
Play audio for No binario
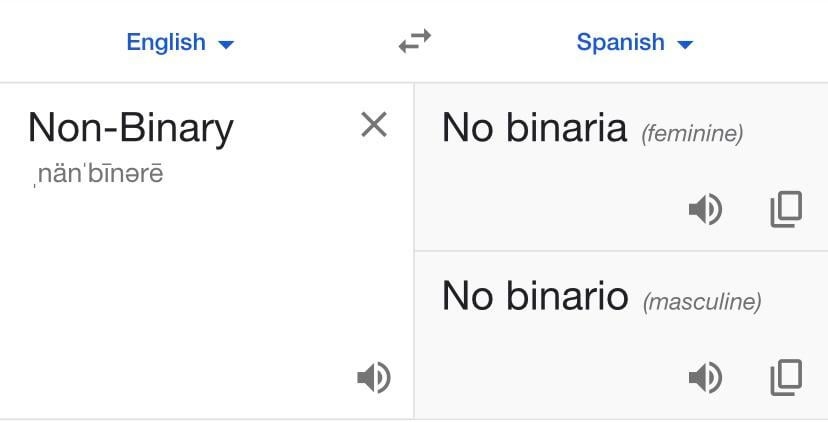[x=705, y=377]
